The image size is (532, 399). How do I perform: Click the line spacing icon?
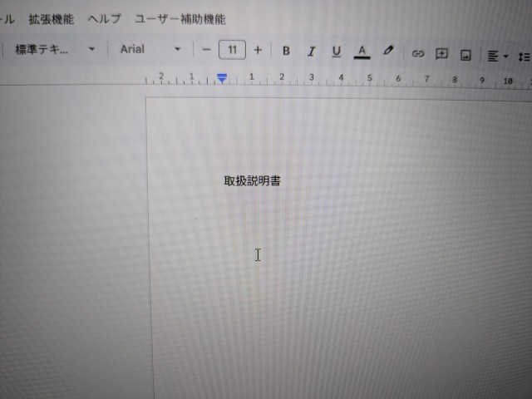(524, 57)
